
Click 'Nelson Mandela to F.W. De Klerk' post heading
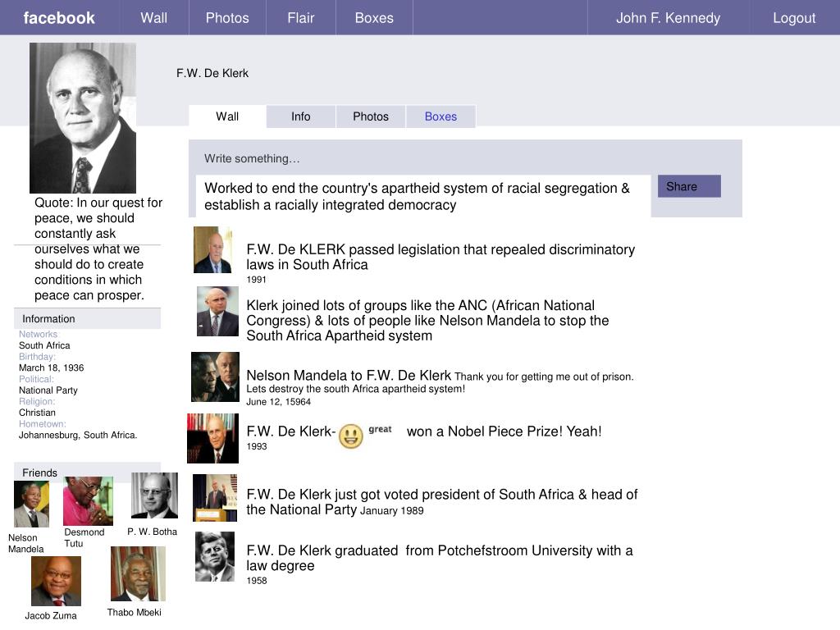pyautogui.click(x=349, y=376)
